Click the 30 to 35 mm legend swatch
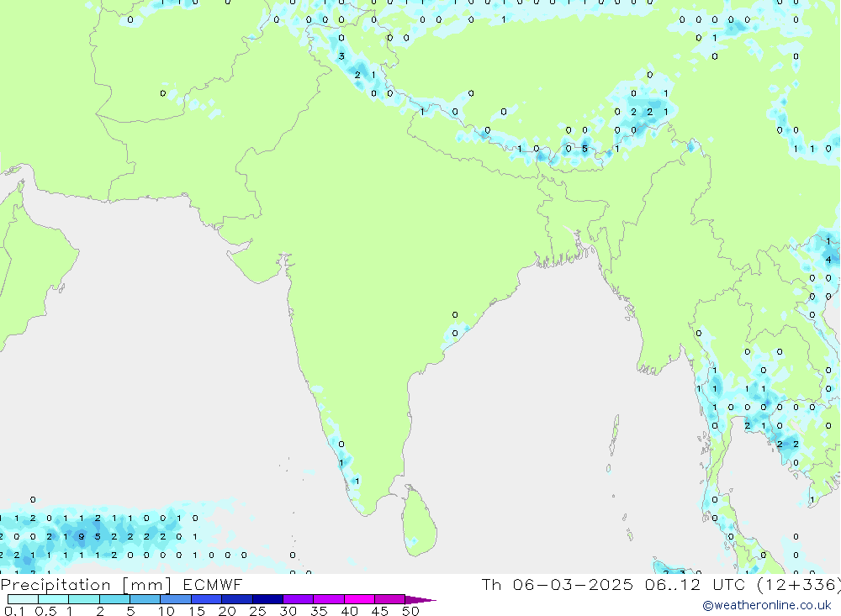 (x=299, y=599)
